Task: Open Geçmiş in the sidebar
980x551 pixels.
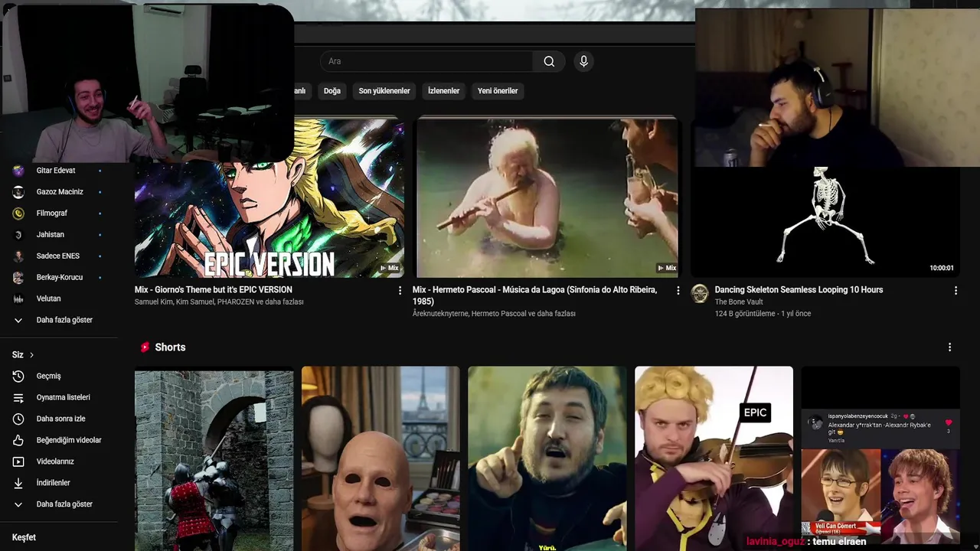Action: coord(48,377)
